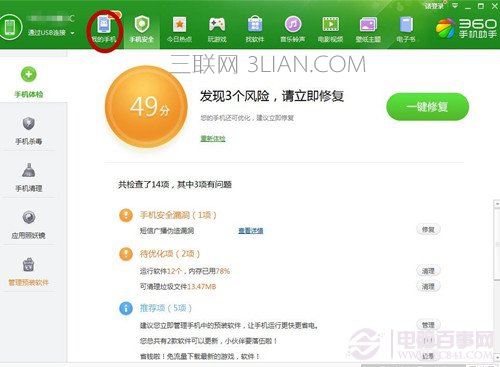
Task: Click the 360手机助手 logo
Action: coord(467,28)
